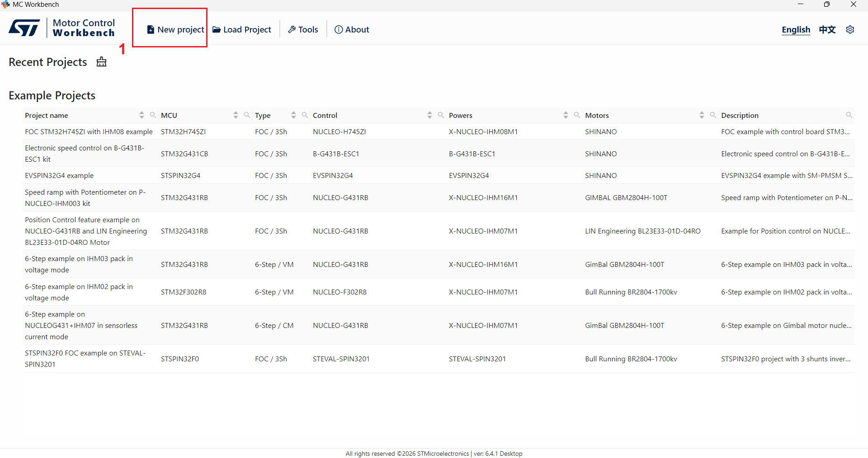The image size is (868, 458).
Task: Click the Description column header
Action: pyautogui.click(x=740, y=116)
